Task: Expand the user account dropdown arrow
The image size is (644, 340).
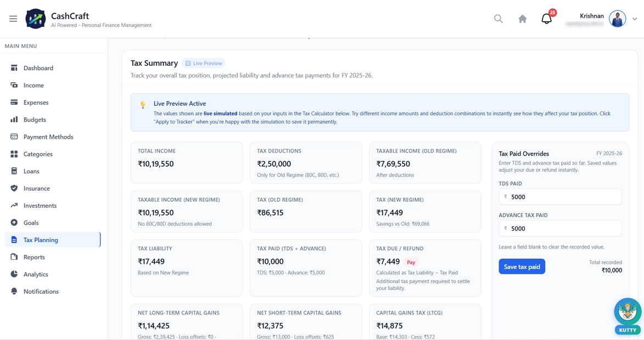Action: pyautogui.click(x=635, y=19)
